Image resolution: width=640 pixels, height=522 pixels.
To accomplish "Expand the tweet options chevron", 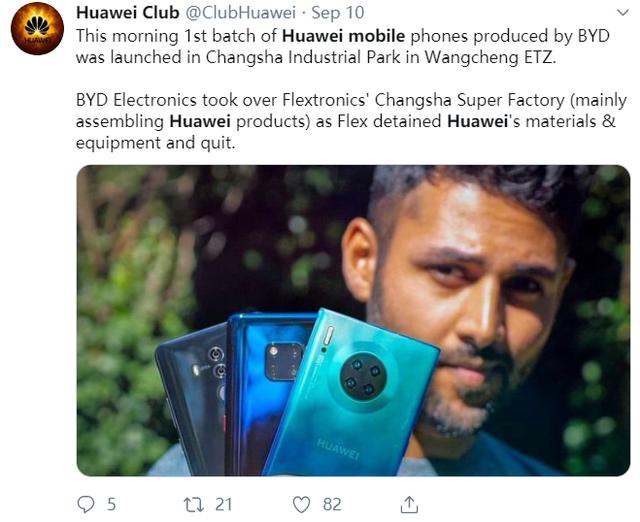I will click(x=623, y=13).
